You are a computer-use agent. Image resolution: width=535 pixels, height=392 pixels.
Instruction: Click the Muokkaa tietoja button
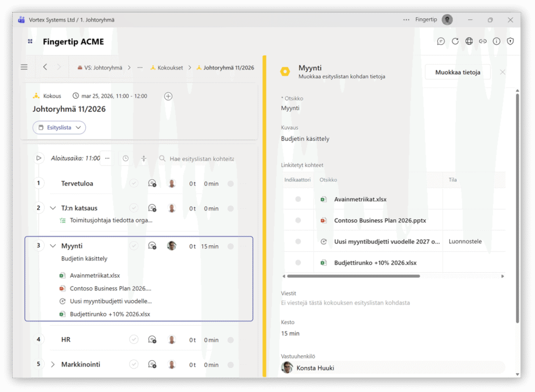(457, 72)
